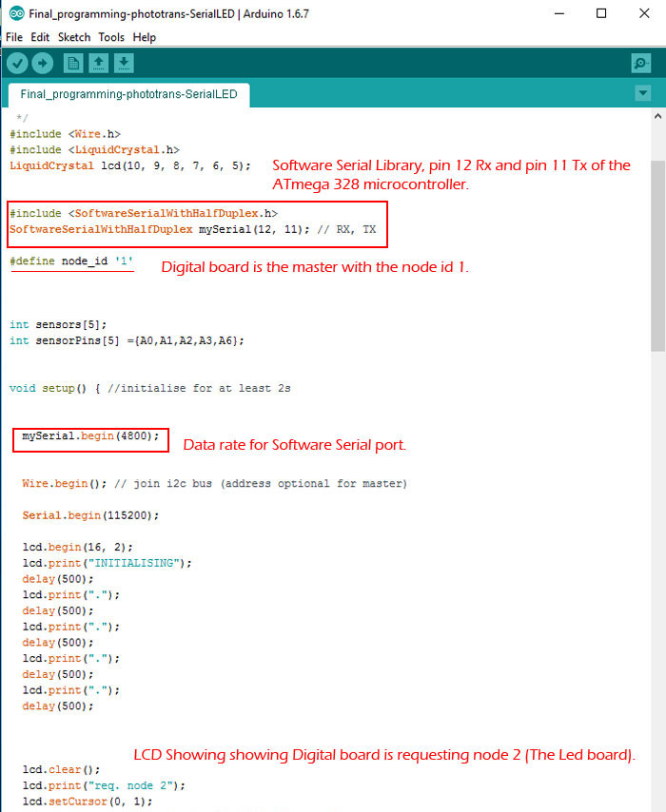Click the 'mySerial.begin(4800);' line
Image resolution: width=666 pixels, height=812 pixels.
90,436
